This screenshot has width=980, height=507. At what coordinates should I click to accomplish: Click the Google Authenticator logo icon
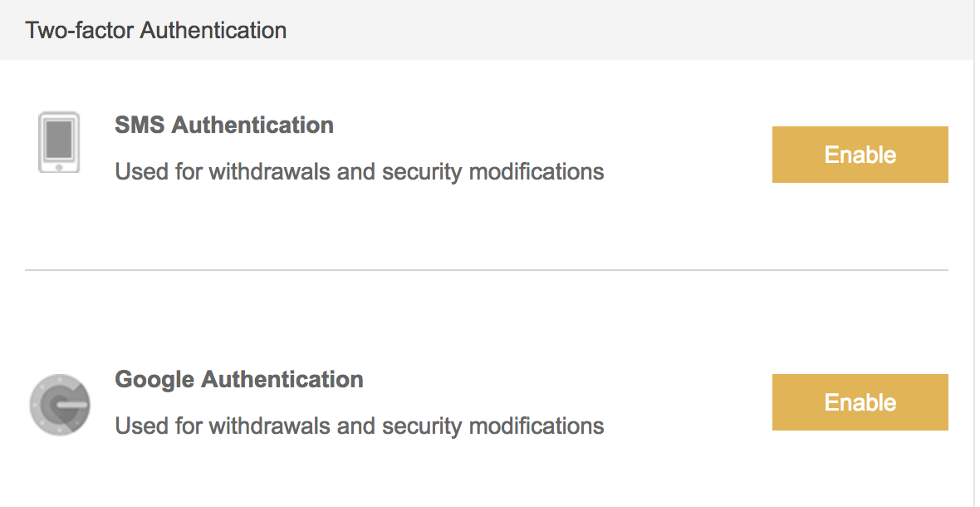60,405
